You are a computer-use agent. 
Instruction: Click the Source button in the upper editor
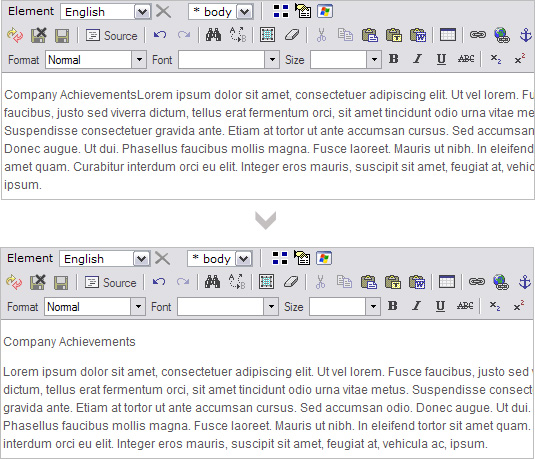(112, 35)
